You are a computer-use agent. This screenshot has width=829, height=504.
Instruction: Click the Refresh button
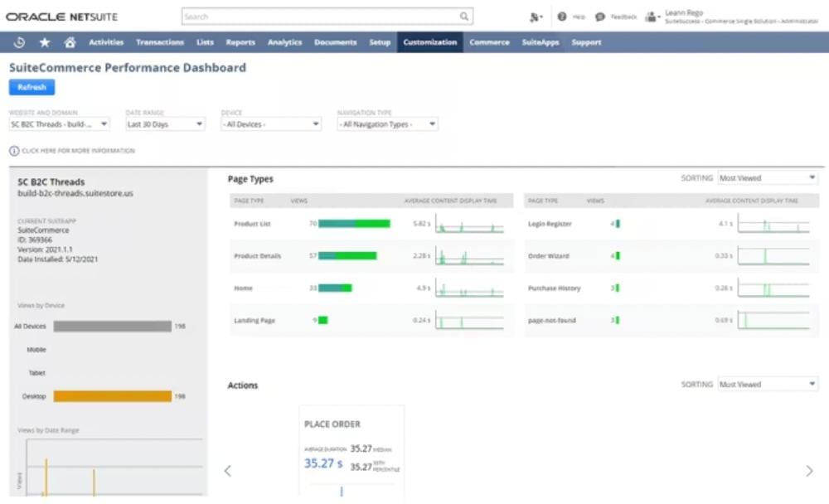(x=32, y=87)
